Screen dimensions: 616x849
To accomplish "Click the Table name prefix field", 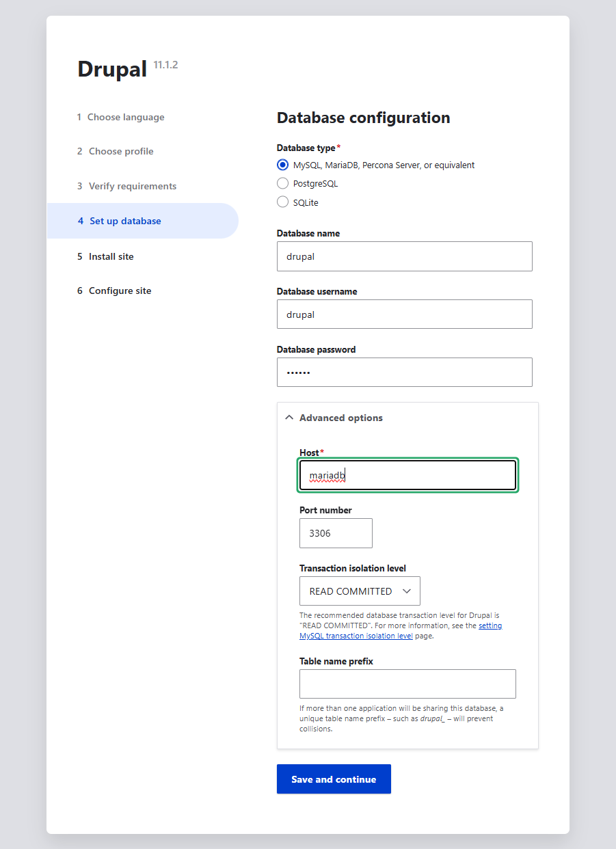I will click(407, 684).
